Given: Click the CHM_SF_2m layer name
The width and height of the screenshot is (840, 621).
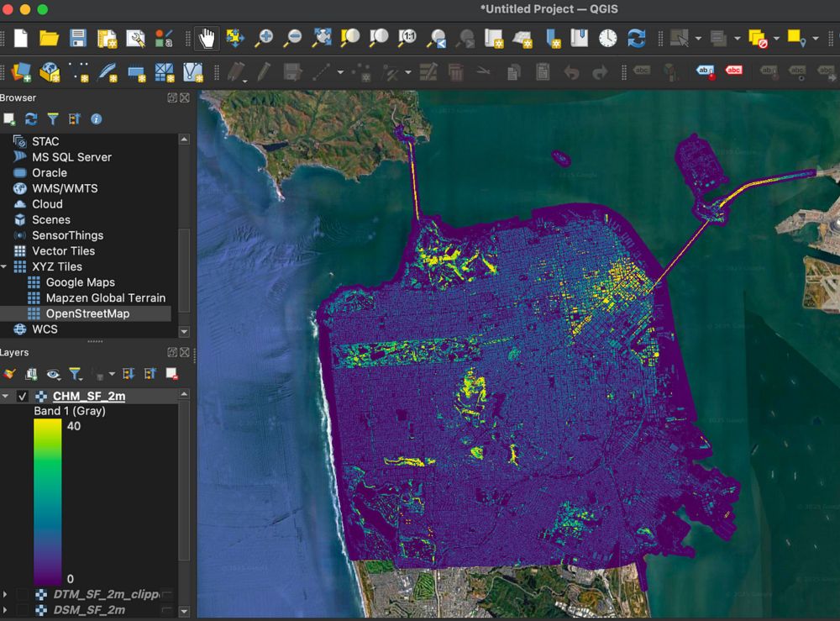Looking at the screenshot, I should coord(88,397).
